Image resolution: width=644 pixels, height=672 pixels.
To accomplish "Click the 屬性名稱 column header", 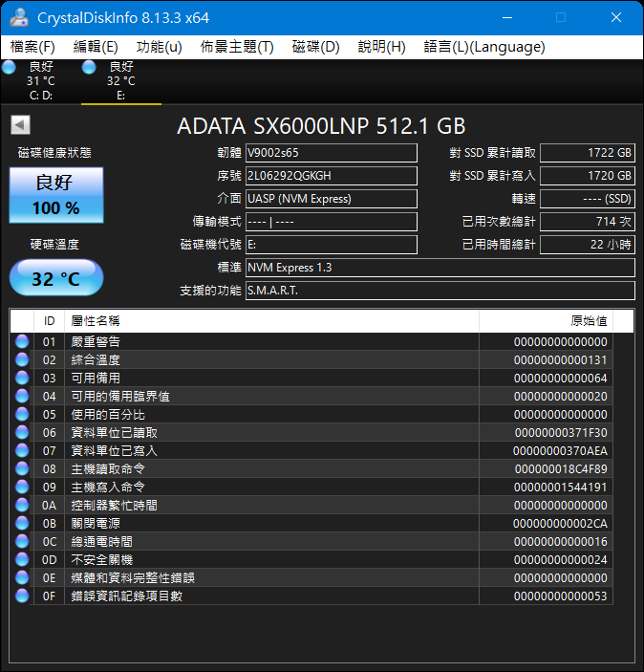I will (271, 321).
